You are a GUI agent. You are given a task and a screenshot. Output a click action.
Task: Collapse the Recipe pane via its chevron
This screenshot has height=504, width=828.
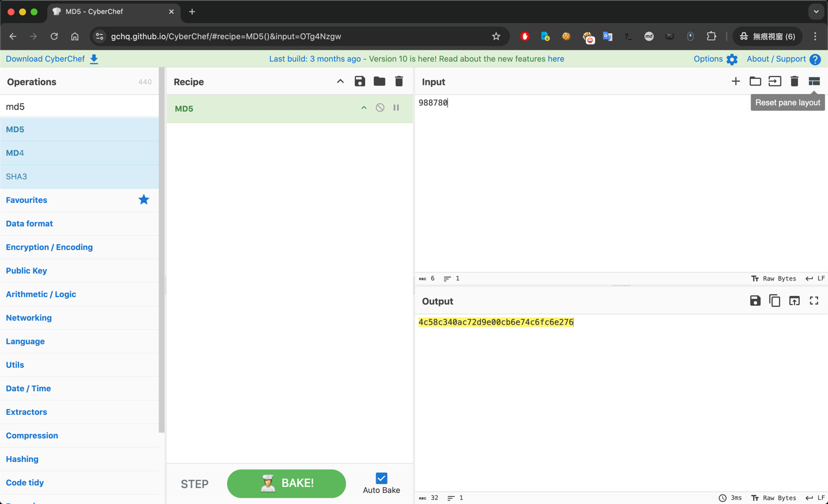[x=340, y=82]
